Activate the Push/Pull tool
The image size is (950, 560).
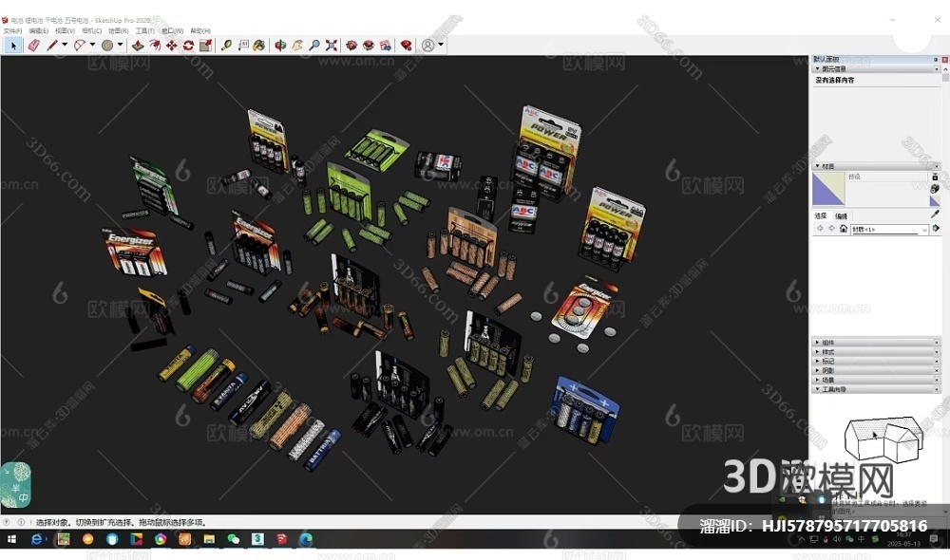pos(138,46)
